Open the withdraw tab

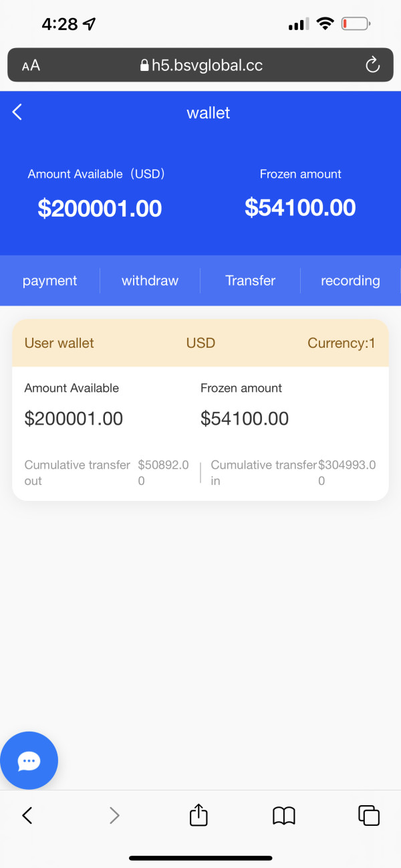click(x=150, y=281)
